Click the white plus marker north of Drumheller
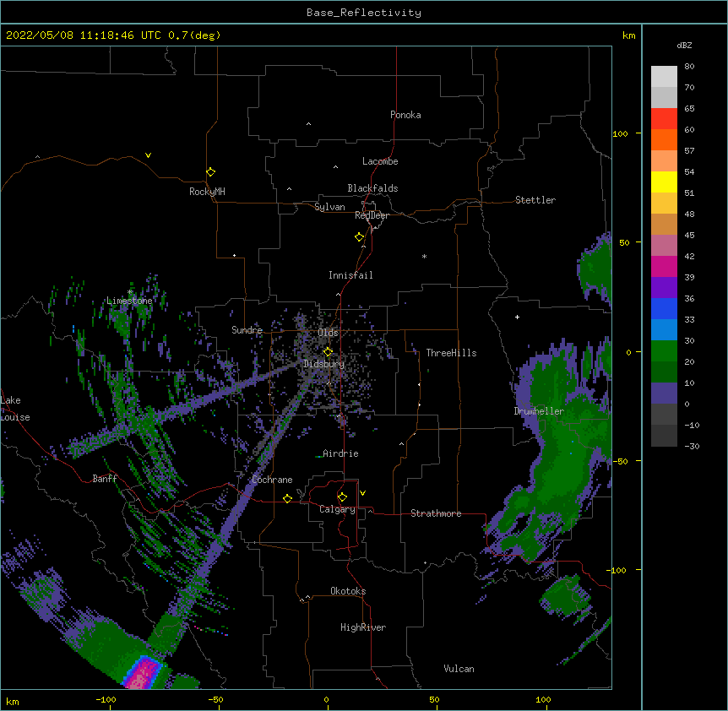Image resolution: width=728 pixels, height=711 pixels. [x=517, y=317]
